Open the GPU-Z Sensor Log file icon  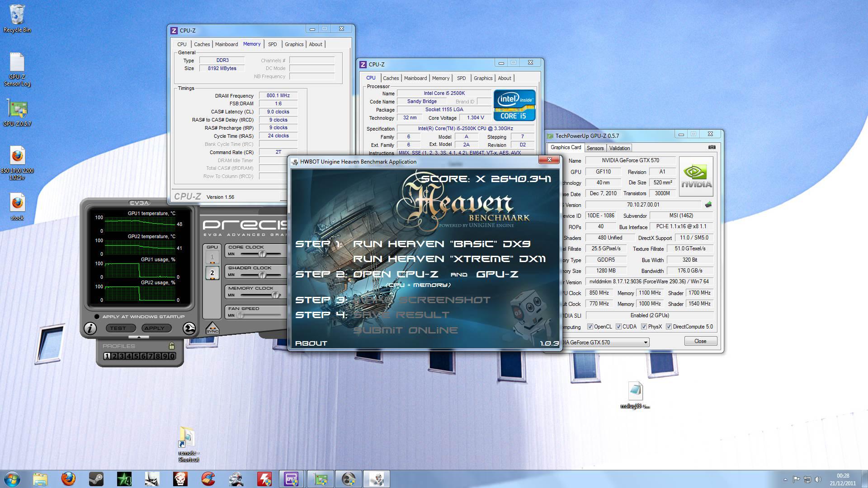tap(17, 70)
